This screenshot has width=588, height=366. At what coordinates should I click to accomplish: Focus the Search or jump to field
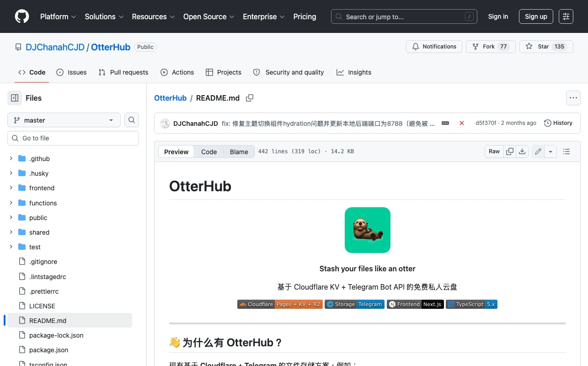click(404, 16)
